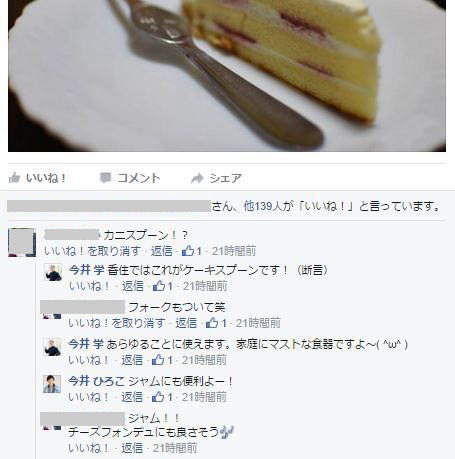Unlike the フォークもついて comment via いいね!を取り消す
The width and height of the screenshot is (455, 459).
point(117,323)
